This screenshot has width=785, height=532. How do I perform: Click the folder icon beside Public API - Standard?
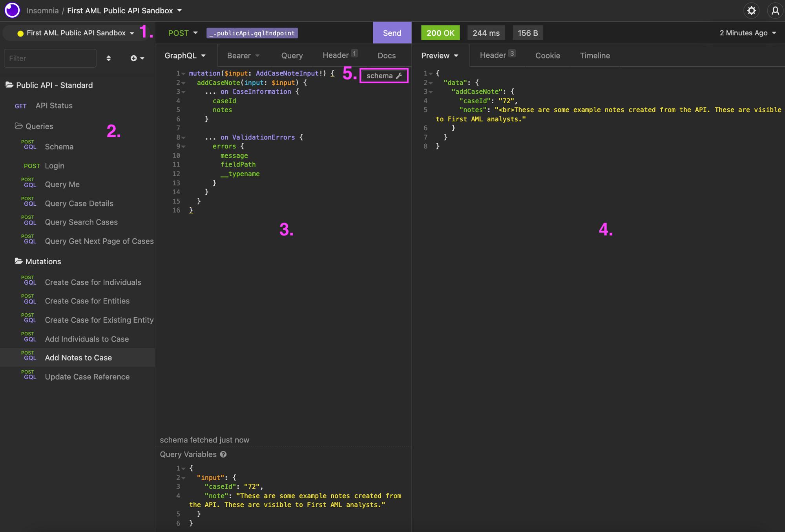[9, 85]
